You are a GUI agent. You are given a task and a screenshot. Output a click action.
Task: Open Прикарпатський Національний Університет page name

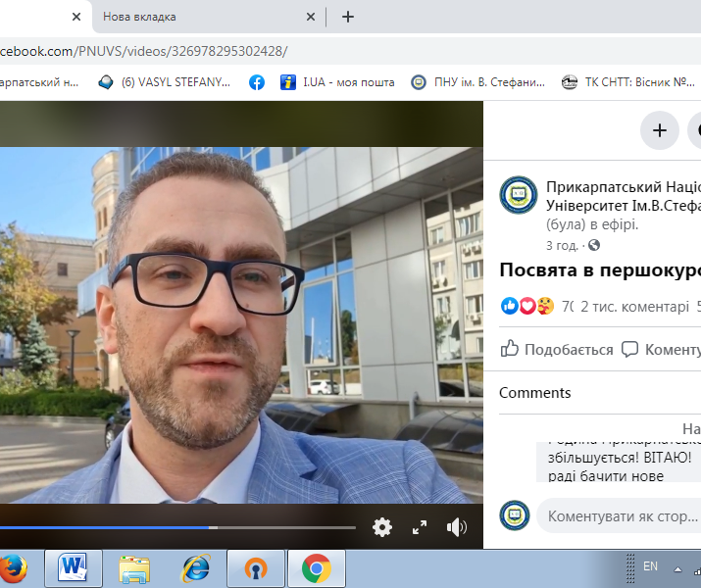point(624,196)
